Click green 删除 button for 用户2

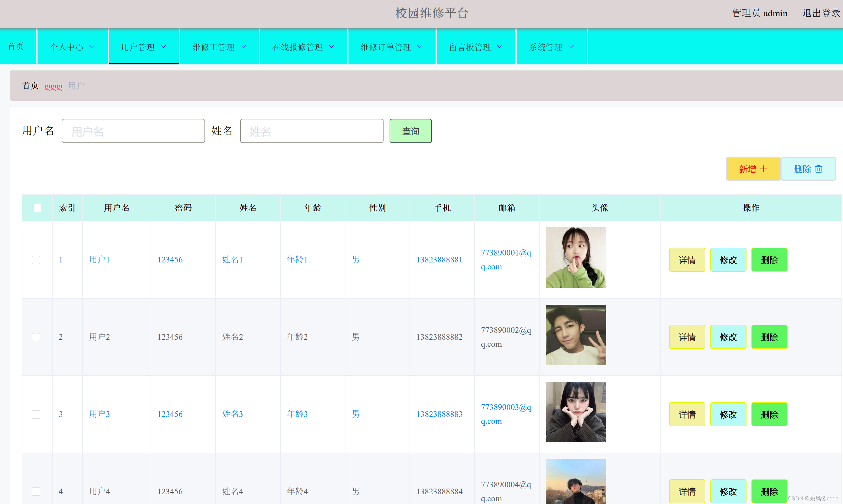point(769,337)
